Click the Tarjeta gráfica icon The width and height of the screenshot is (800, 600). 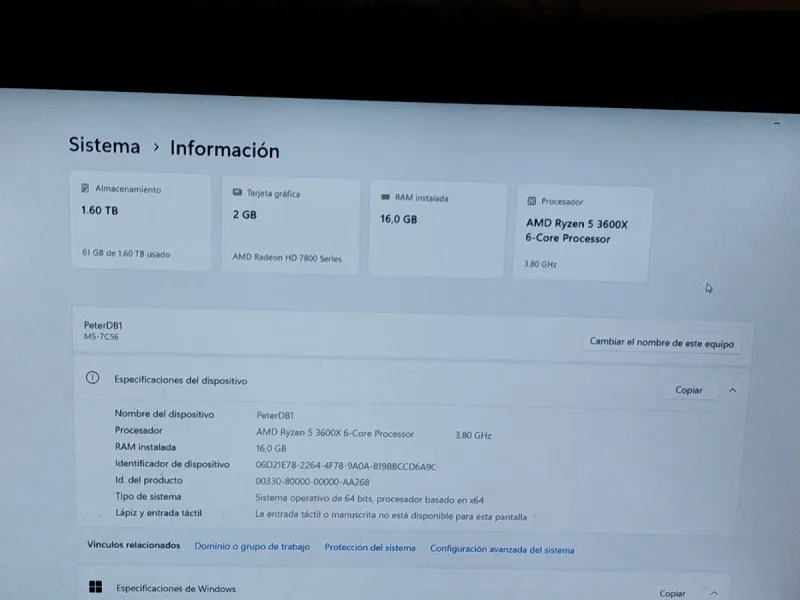click(x=237, y=192)
